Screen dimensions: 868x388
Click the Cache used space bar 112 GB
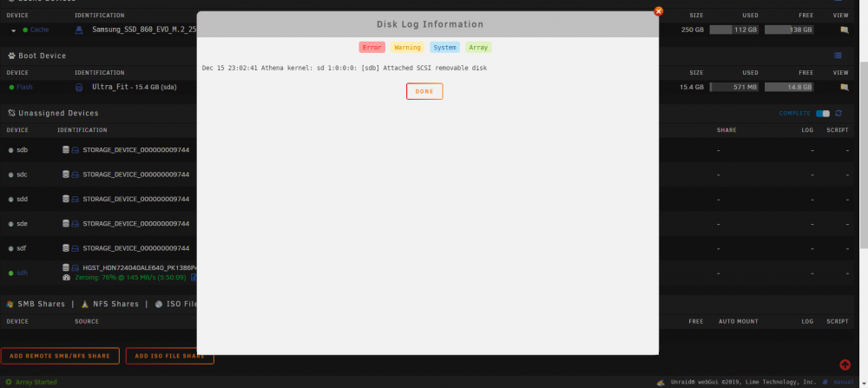(734, 30)
